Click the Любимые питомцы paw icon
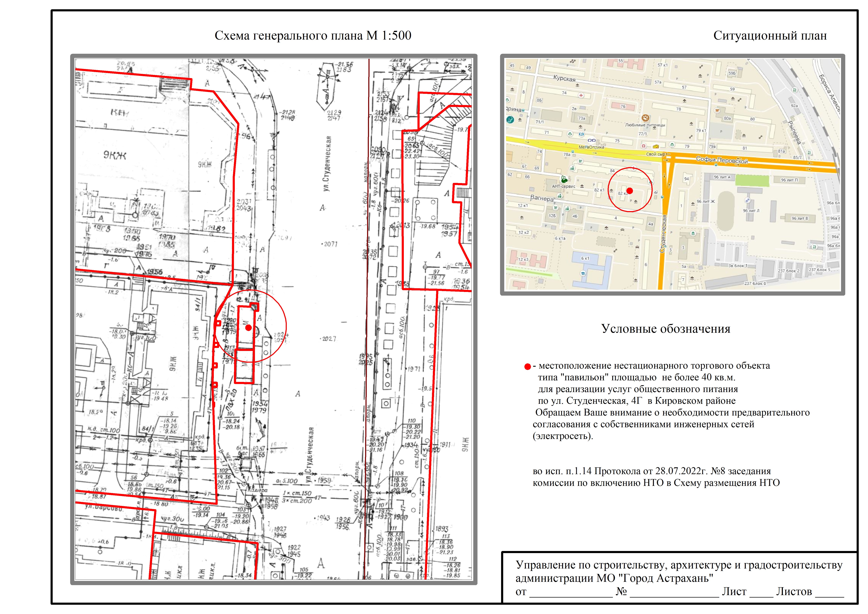The width and height of the screenshot is (868, 614). coord(645,118)
